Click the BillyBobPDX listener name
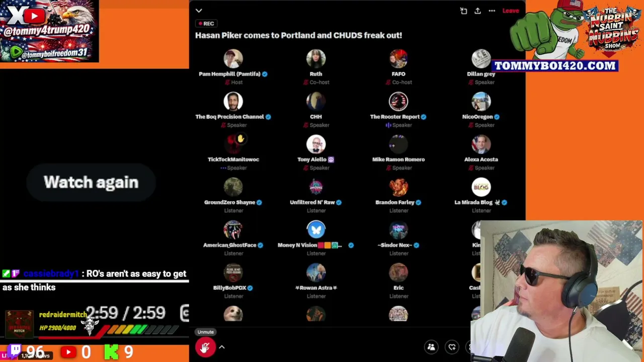 [x=229, y=288]
